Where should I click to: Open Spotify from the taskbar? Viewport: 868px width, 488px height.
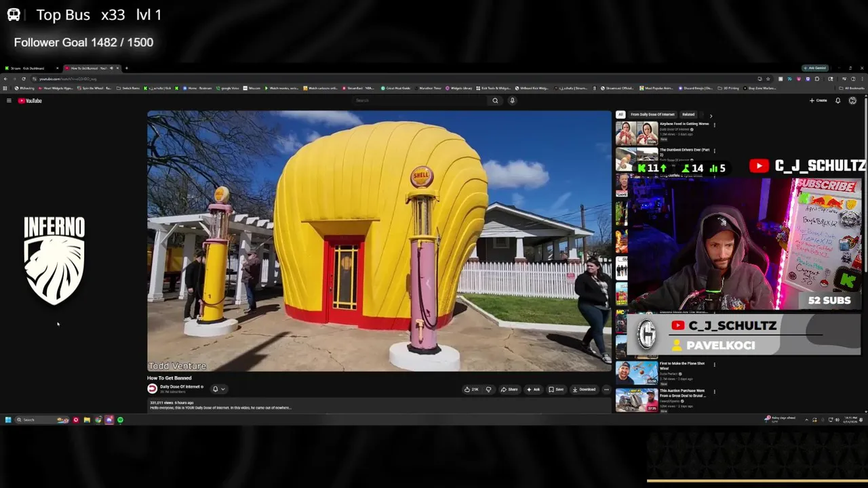pyautogui.click(x=120, y=420)
